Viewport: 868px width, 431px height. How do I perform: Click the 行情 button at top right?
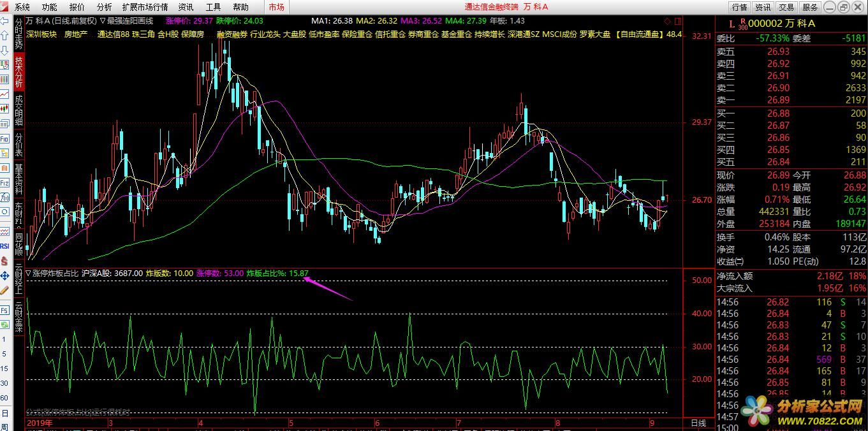click(x=739, y=7)
